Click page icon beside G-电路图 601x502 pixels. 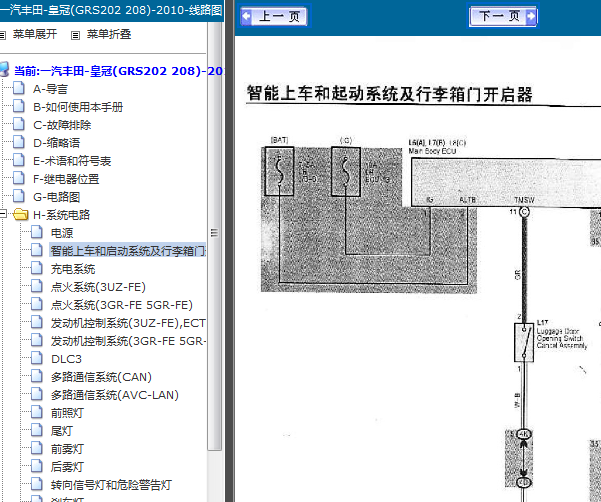click(x=19, y=196)
